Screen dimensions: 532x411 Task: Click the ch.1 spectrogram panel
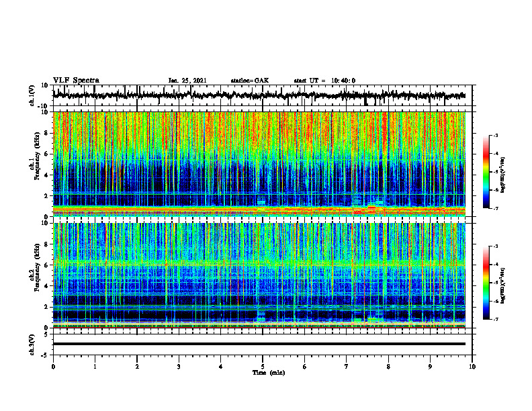(259, 164)
